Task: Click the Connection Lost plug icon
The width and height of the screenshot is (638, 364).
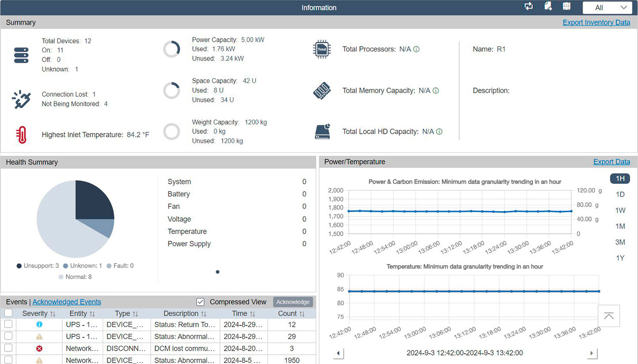Action: pos(21,99)
